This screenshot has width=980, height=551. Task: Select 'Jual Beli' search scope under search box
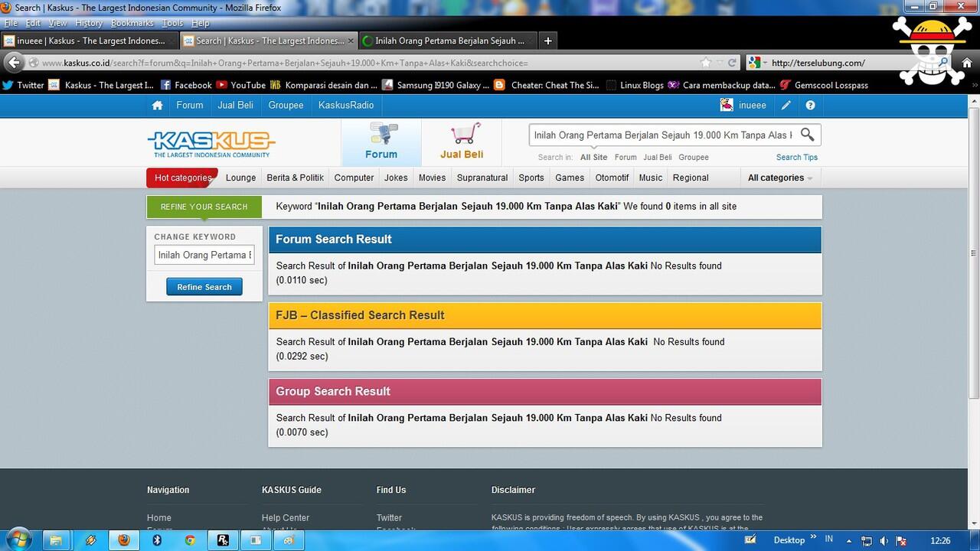[x=658, y=158]
